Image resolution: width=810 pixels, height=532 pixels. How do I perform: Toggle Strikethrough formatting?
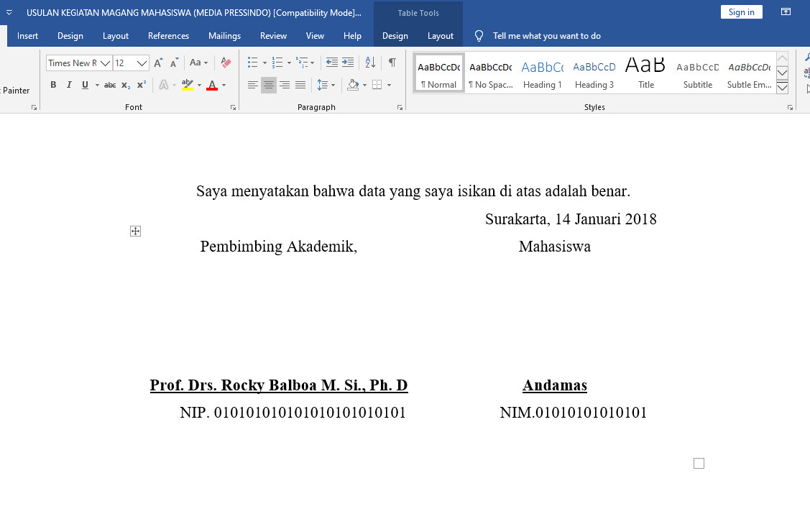109,86
